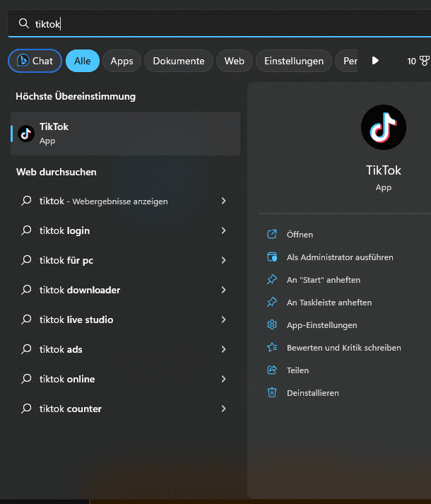
Task: Click the search icon beside tiktok login
Action: [26, 230]
